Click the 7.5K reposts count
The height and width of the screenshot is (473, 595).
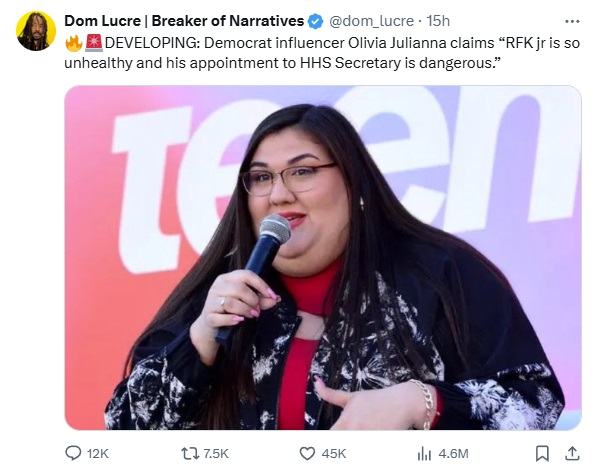tap(216, 454)
